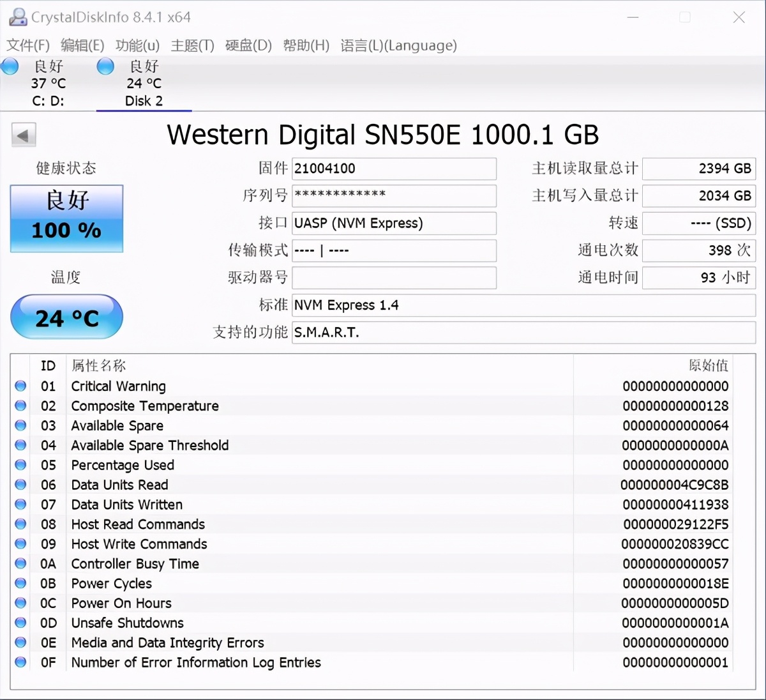This screenshot has height=700, width=766.
Task: Select the Unsafe Shutdowns attribute name
Action: 127,623
